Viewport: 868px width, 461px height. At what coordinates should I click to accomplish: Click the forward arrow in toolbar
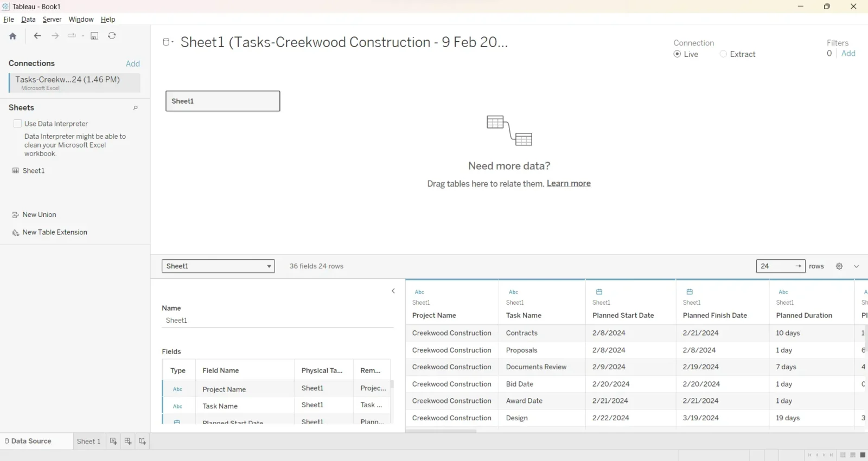click(55, 36)
